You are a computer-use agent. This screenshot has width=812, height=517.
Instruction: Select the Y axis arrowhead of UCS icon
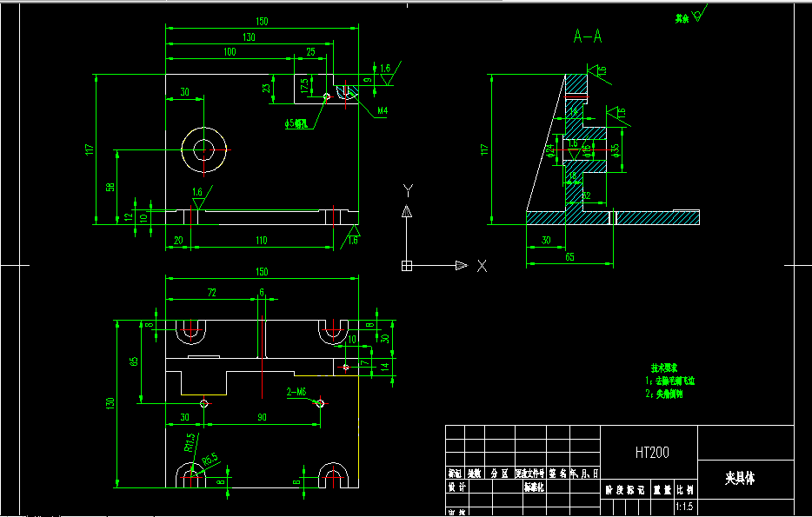pyautogui.click(x=407, y=211)
